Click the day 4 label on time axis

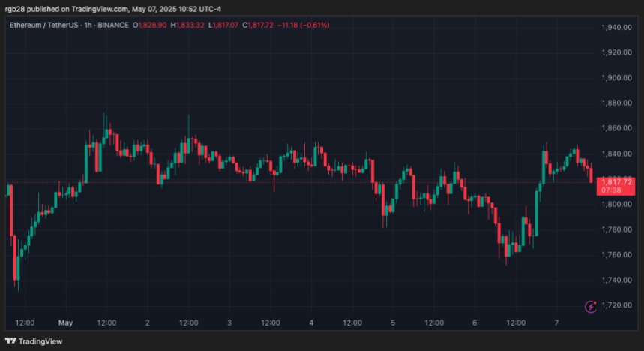pyautogui.click(x=310, y=322)
